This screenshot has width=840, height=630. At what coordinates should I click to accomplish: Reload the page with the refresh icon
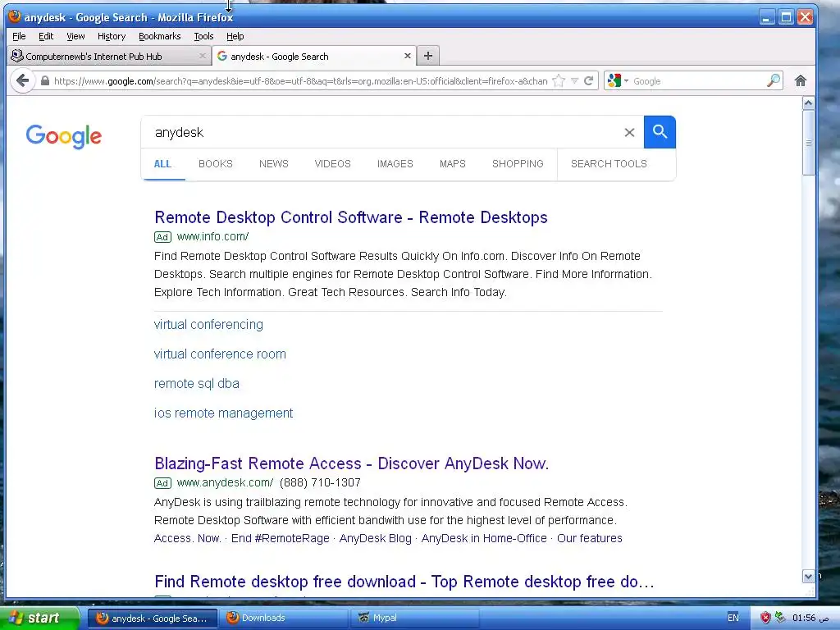pyautogui.click(x=589, y=81)
